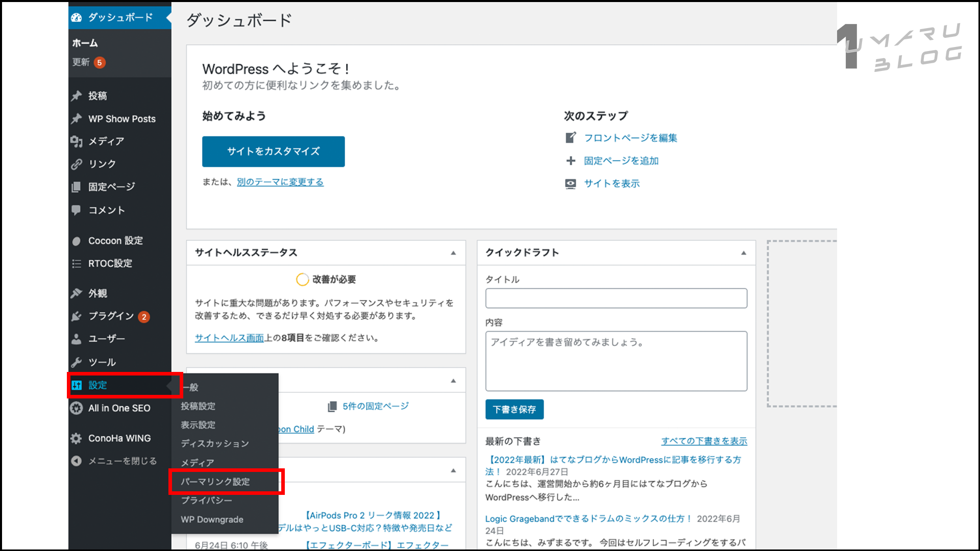Click the pages icon beside 固定ページ
980x551 pixels.
click(77, 187)
